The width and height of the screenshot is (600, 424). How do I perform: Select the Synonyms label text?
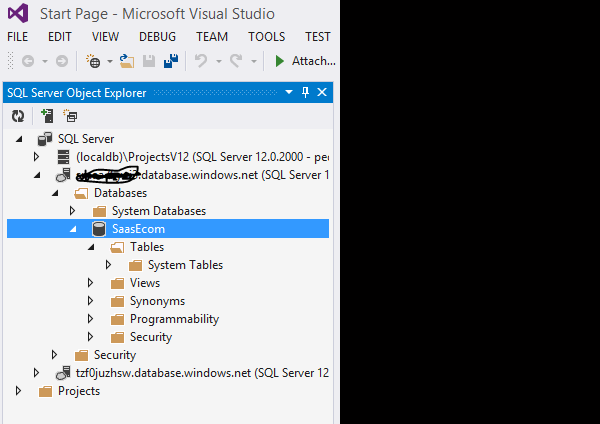tap(157, 301)
